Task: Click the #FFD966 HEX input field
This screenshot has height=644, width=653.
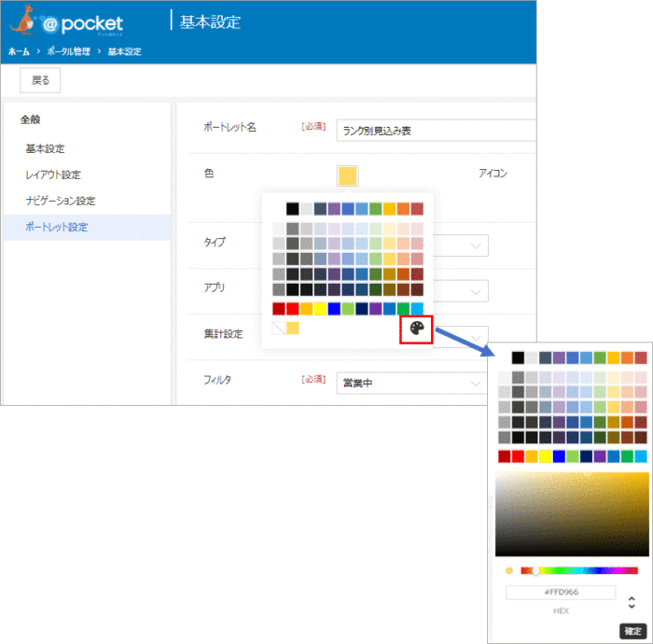Action: pyautogui.click(x=561, y=592)
